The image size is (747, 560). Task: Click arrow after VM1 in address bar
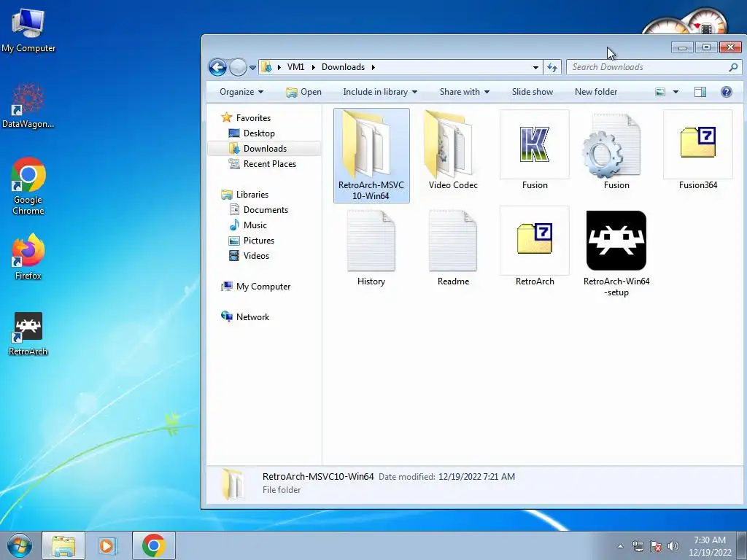[313, 67]
